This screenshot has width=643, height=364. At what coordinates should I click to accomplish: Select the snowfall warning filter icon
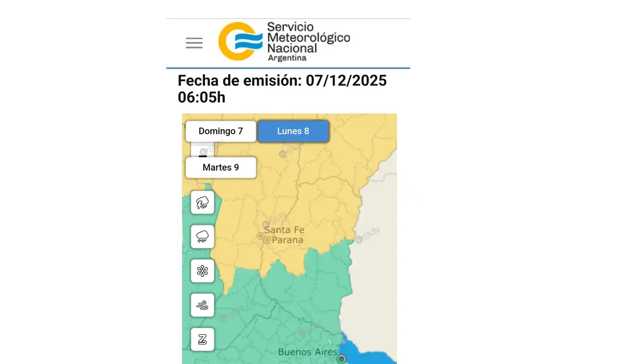coord(202,271)
